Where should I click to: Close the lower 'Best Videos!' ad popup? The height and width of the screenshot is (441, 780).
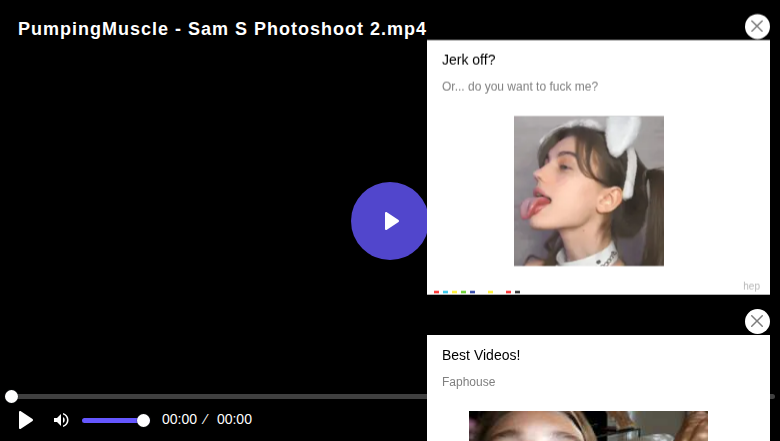click(757, 321)
